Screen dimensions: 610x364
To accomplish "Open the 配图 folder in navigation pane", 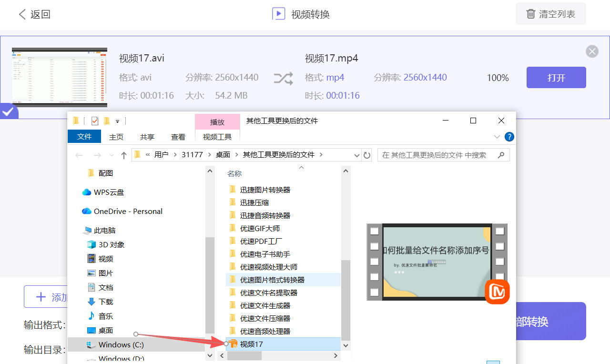I will click(101, 173).
